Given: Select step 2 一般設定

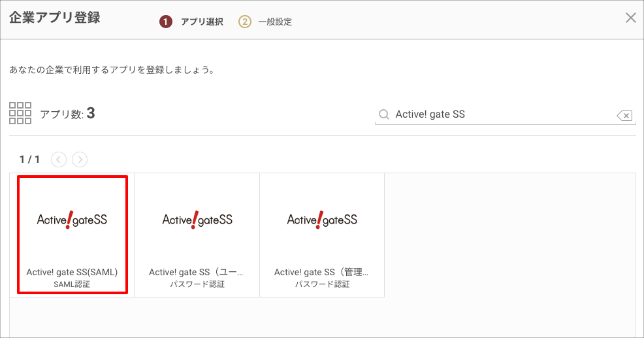Looking at the screenshot, I should coord(265,22).
